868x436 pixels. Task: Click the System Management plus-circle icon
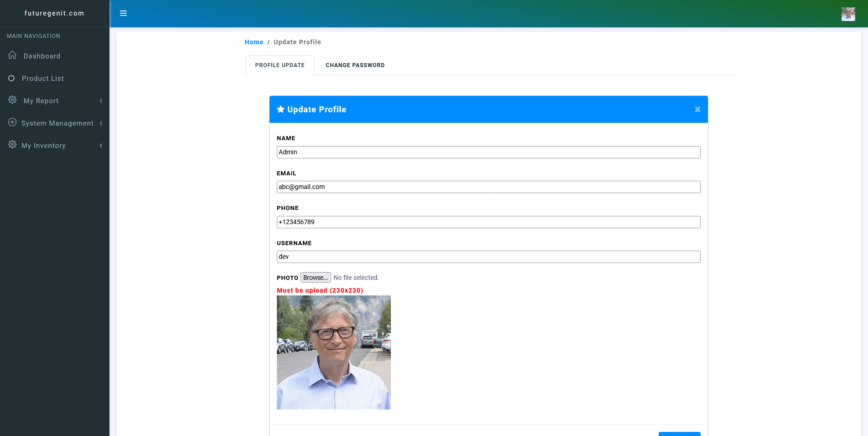pos(12,122)
